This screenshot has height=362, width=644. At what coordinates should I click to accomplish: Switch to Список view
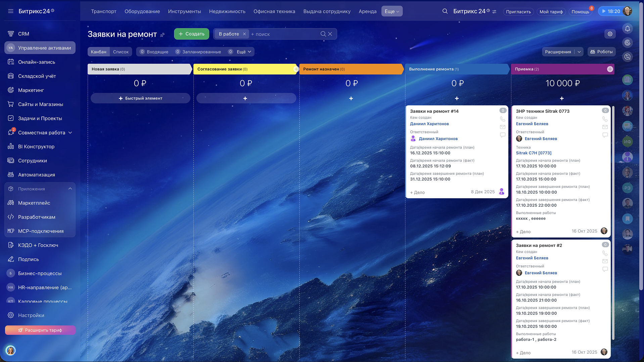coord(121,52)
